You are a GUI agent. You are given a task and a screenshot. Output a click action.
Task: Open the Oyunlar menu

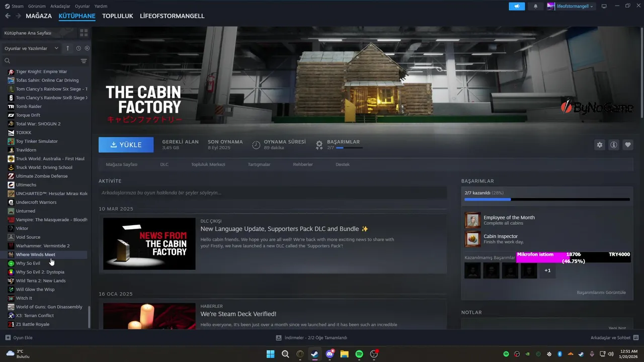point(83,6)
